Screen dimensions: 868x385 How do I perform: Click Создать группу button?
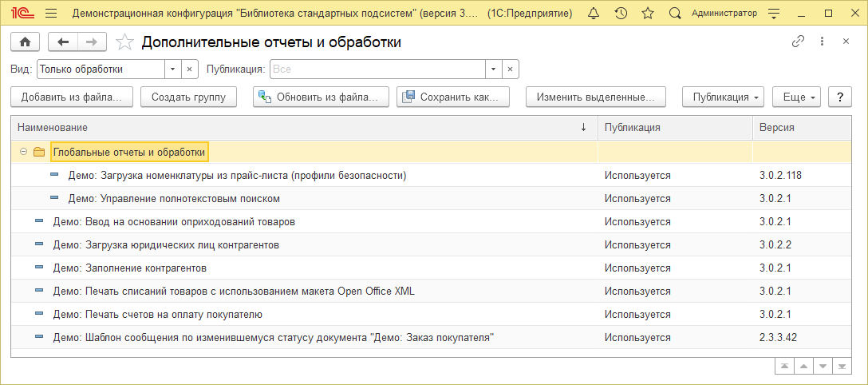(188, 97)
